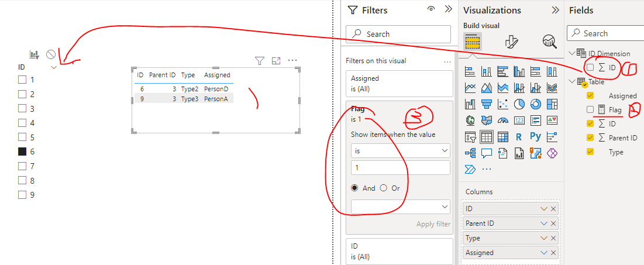644x265 pixels.
Task: Select the KPI visual
Action: click(x=552, y=121)
